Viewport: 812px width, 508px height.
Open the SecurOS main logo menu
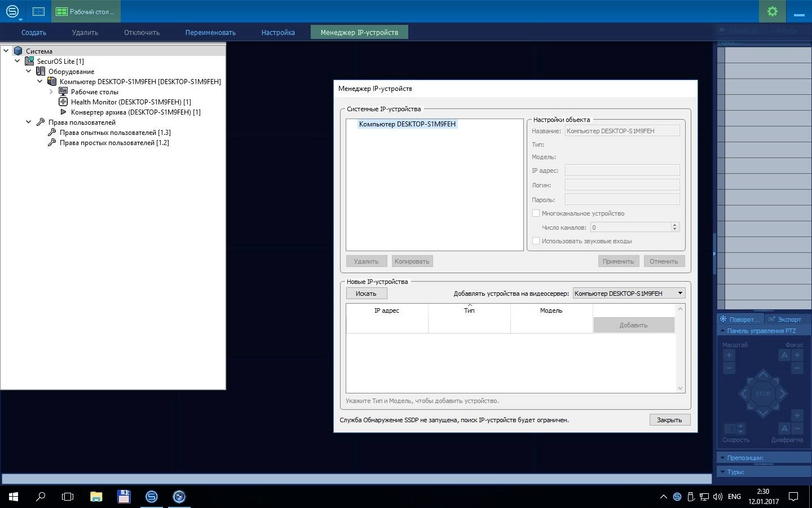(12, 11)
